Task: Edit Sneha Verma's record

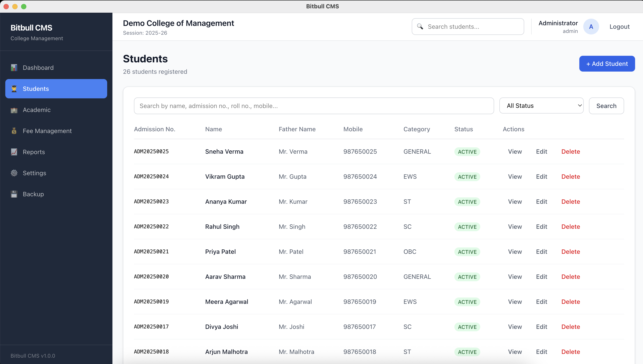Action: pyautogui.click(x=542, y=152)
